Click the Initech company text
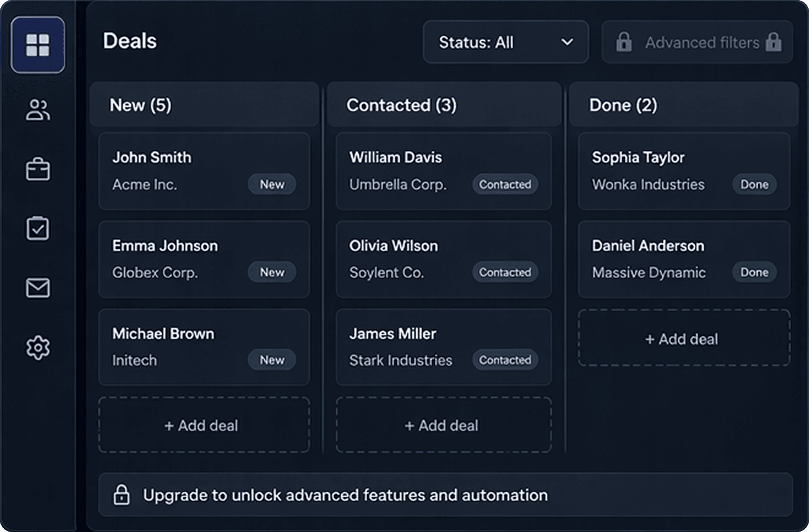The image size is (809, 532). point(134,360)
